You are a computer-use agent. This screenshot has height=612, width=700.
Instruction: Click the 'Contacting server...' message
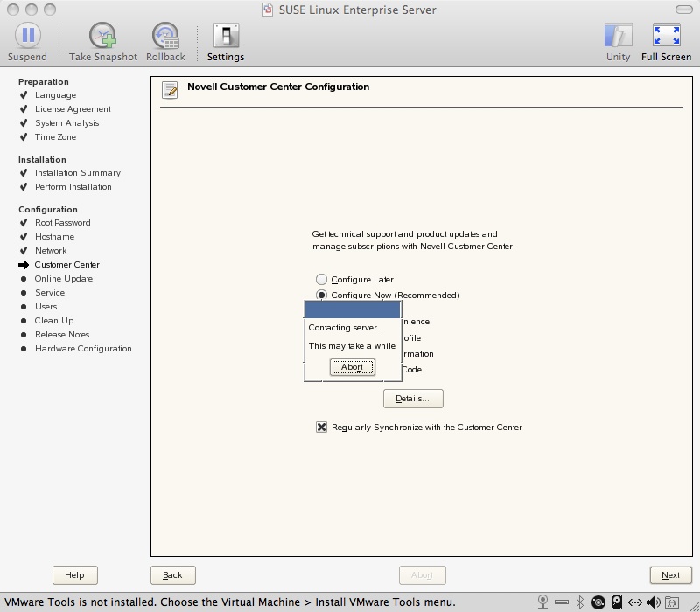pyautogui.click(x=346, y=327)
